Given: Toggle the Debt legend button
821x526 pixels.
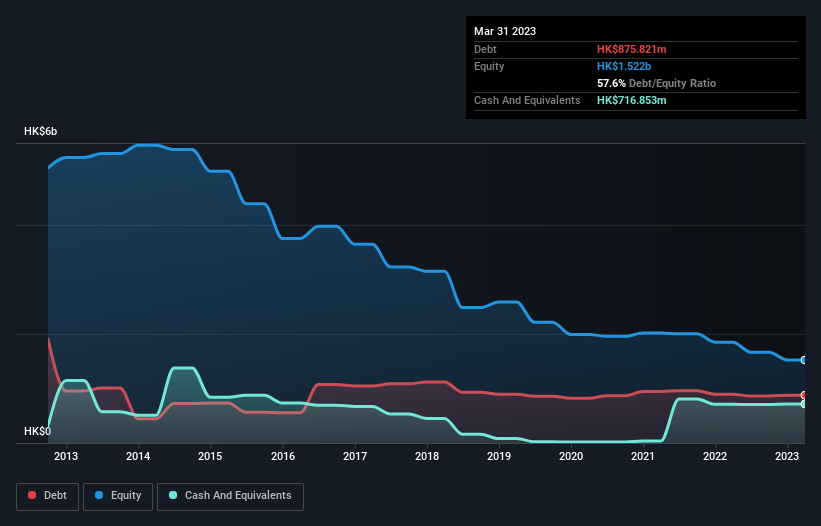Looking at the screenshot, I should (x=48, y=496).
